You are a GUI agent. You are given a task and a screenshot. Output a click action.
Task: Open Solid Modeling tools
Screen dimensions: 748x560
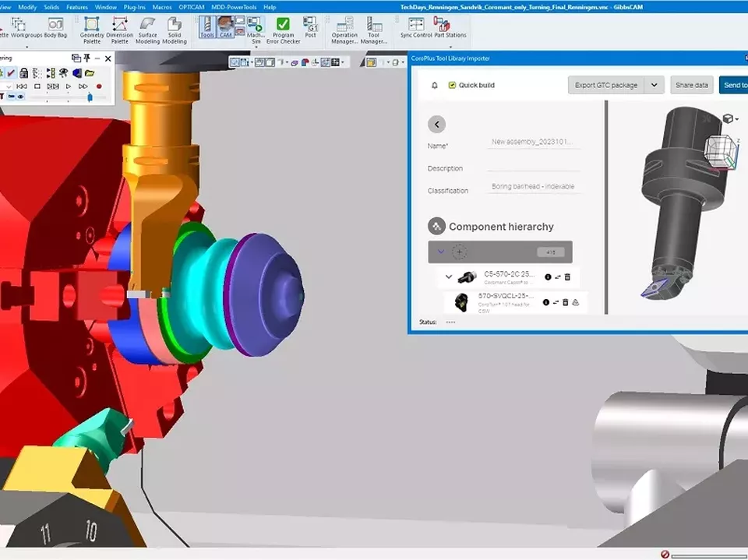174,30
